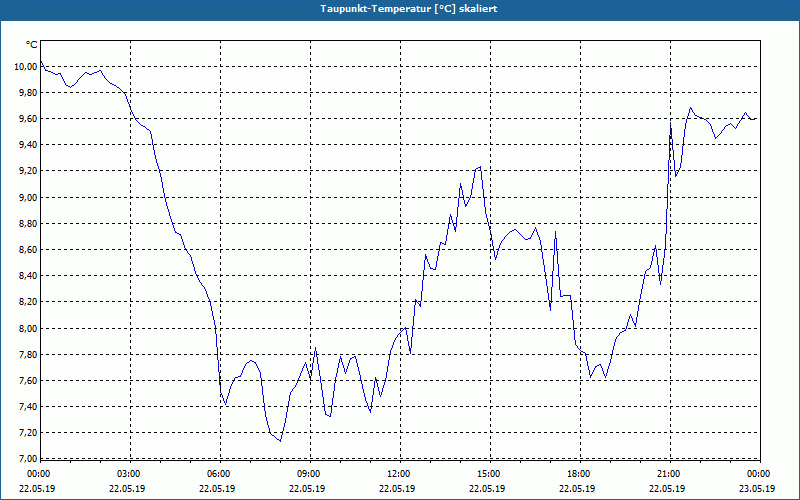Select the 12:00 time label

tap(399, 473)
